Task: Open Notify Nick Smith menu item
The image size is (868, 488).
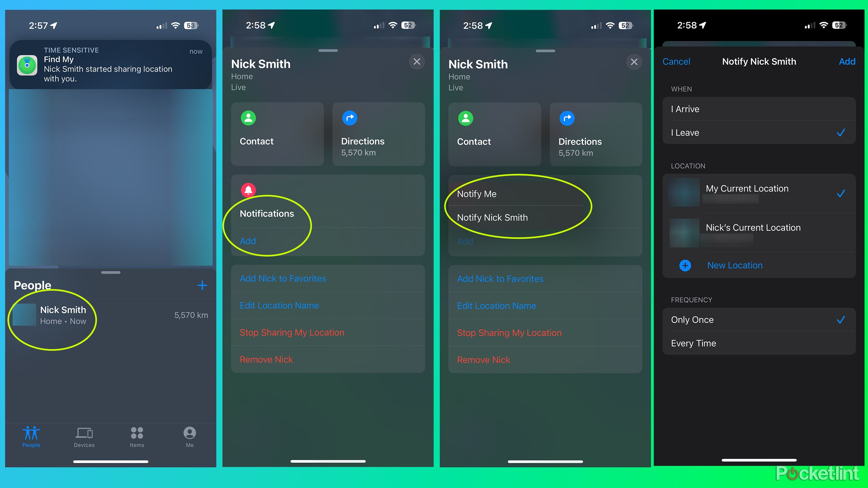Action: click(x=492, y=218)
